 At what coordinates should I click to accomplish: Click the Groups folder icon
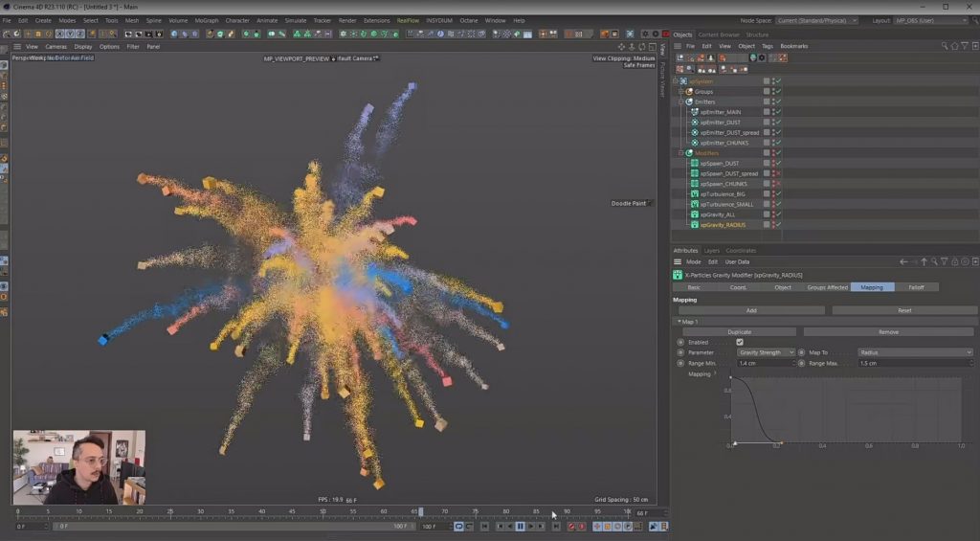pos(689,91)
